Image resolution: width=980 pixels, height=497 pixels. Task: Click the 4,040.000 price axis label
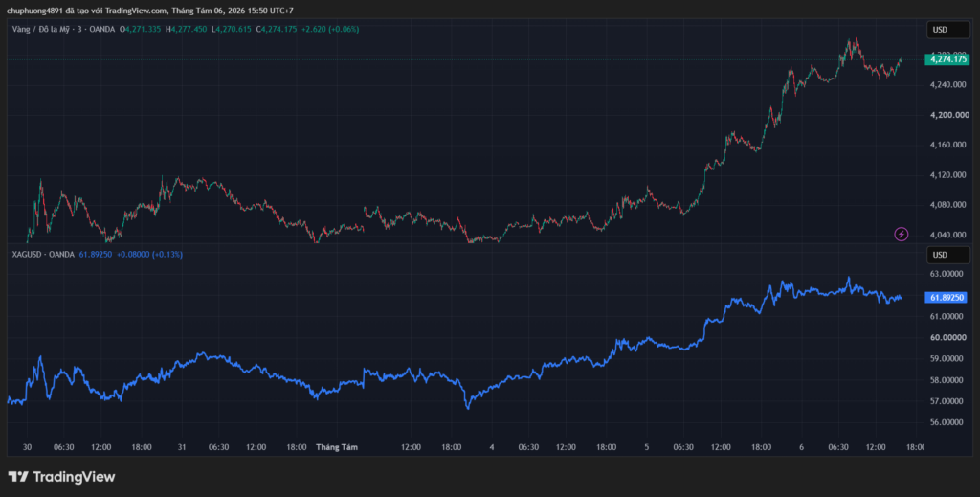pyautogui.click(x=950, y=235)
